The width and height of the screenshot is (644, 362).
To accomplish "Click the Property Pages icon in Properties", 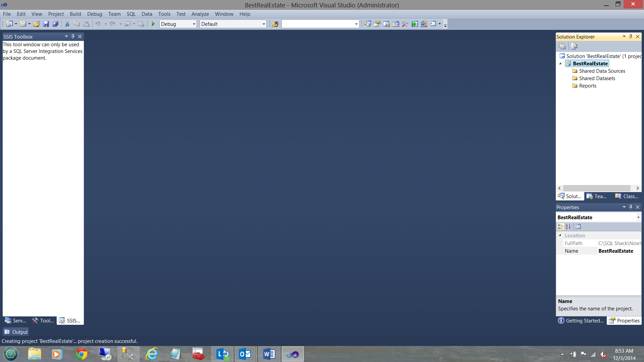I will [x=578, y=227].
